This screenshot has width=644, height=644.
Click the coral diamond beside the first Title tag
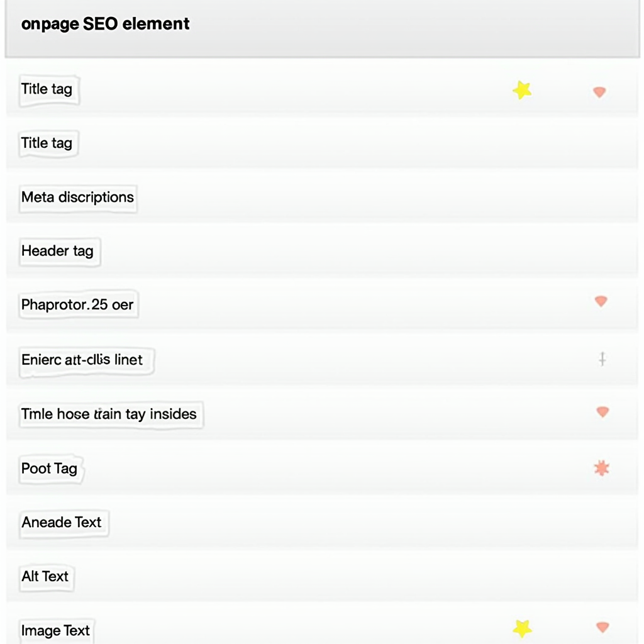coord(600,92)
